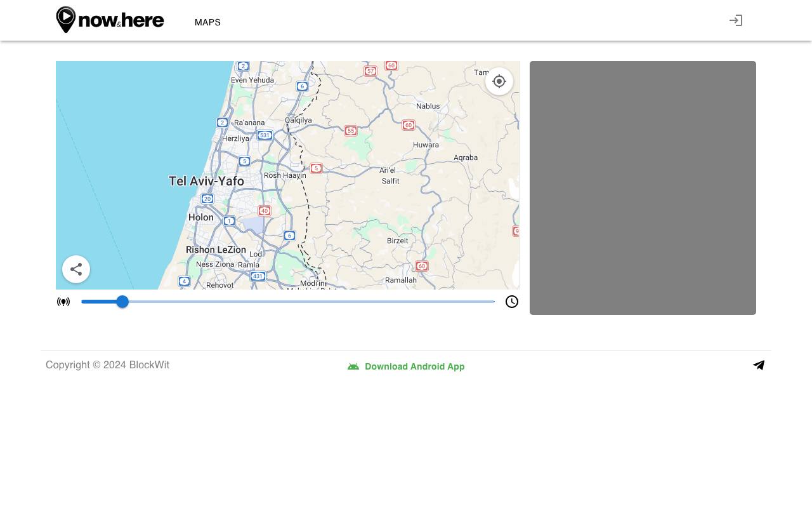
Task: Click the Even Yehuda map label
Action: tap(252, 80)
